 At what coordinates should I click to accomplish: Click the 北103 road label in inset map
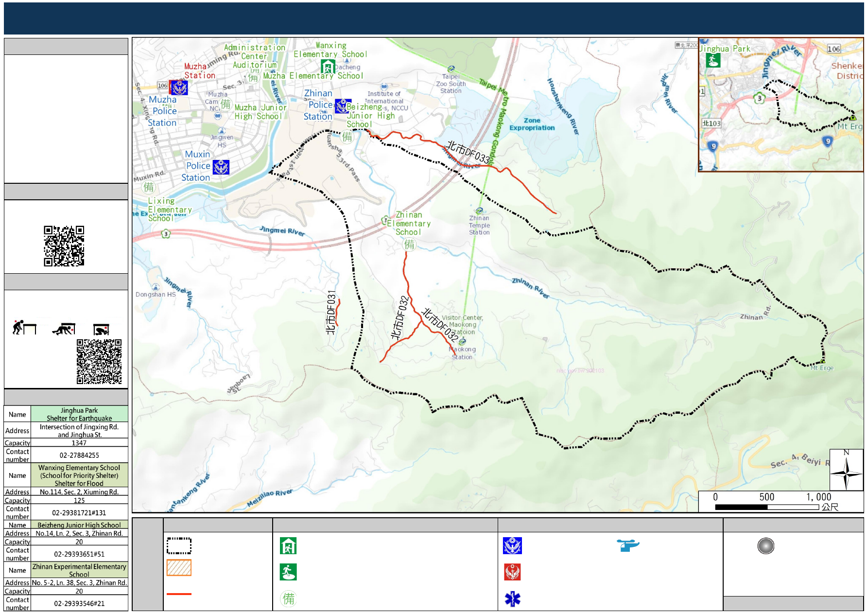[711, 123]
